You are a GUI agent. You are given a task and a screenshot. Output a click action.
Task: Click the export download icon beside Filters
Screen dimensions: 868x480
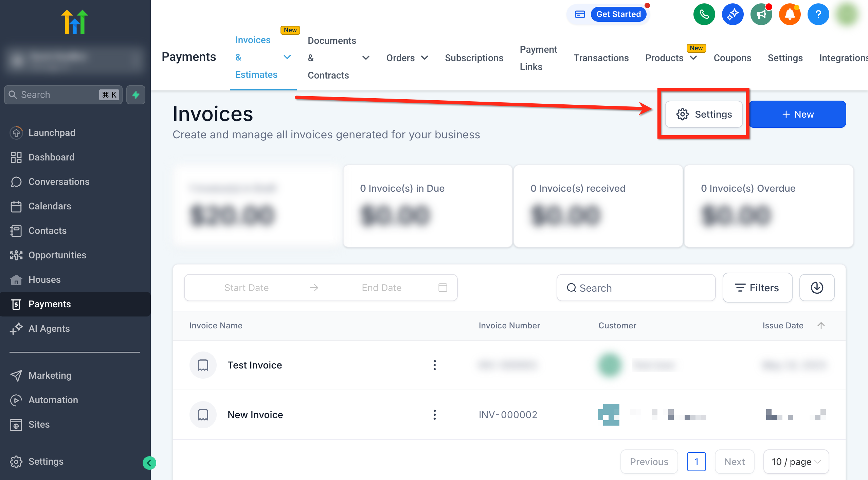tap(817, 288)
